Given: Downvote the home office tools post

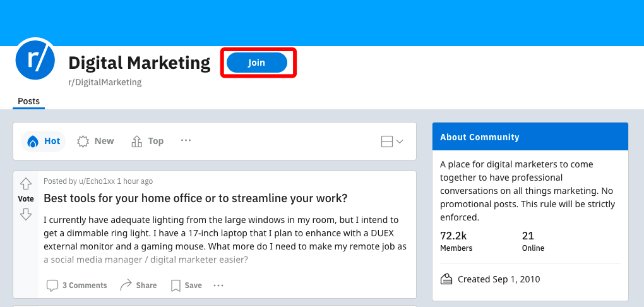Looking at the screenshot, I should (x=26, y=214).
